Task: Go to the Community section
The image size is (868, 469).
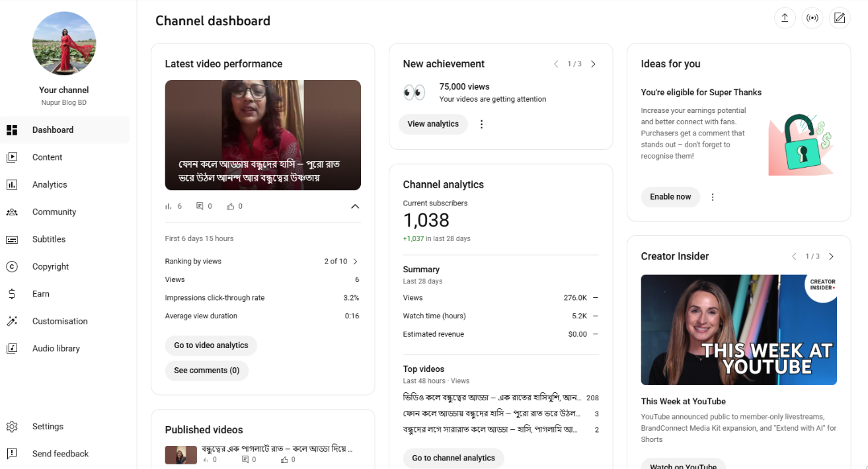Action: (x=54, y=211)
